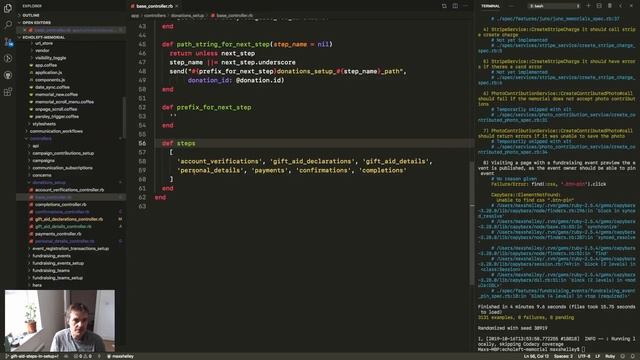Expand the campaigns folder
This screenshot has width=640, height=360.
point(43,160)
